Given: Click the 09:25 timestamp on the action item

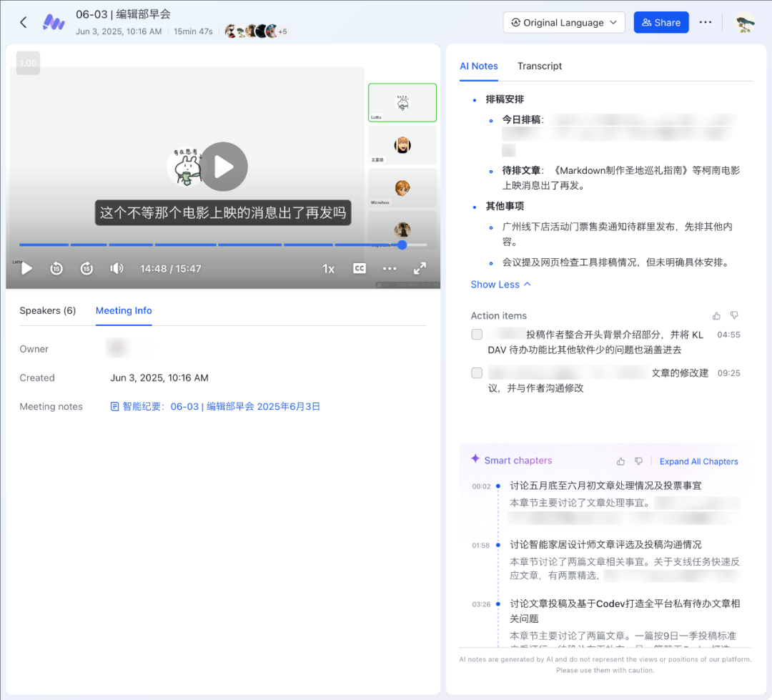Looking at the screenshot, I should tap(728, 373).
